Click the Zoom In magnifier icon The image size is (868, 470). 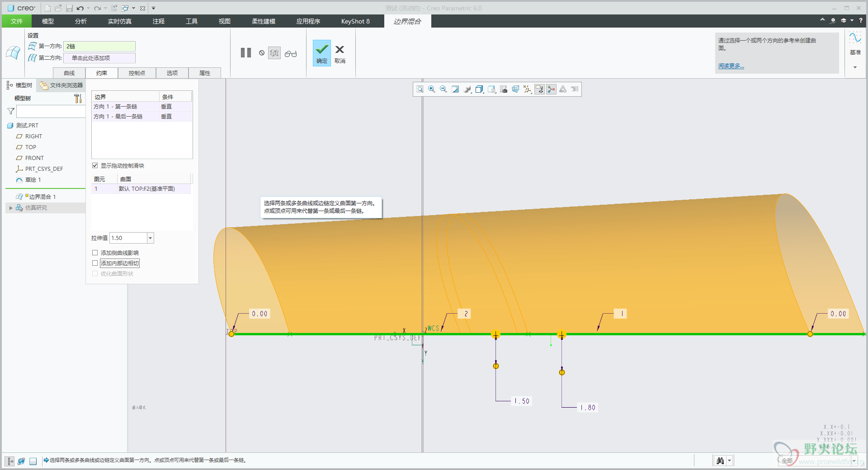tap(432, 89)
